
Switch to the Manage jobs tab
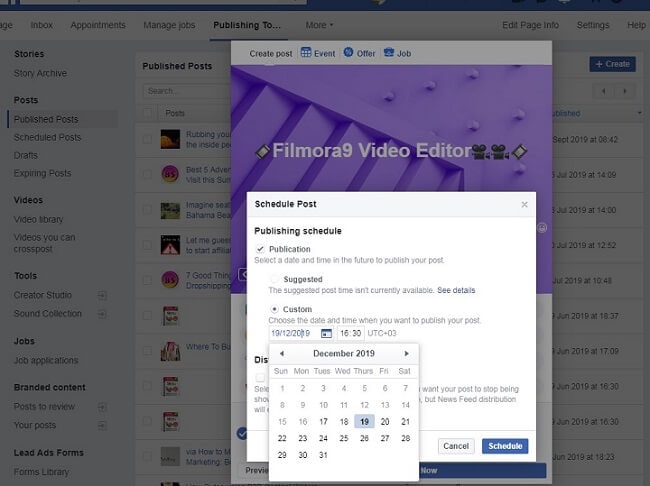tap(169, 25)
